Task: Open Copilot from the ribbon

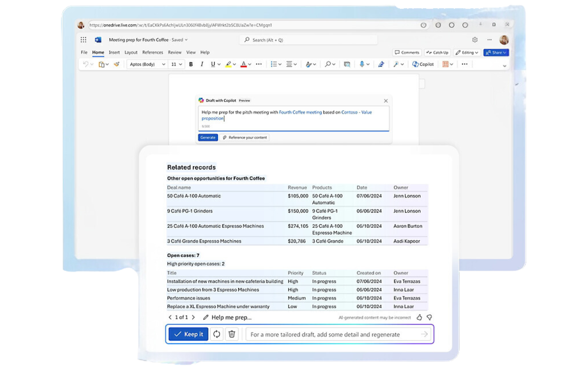Action: point(423,64)
